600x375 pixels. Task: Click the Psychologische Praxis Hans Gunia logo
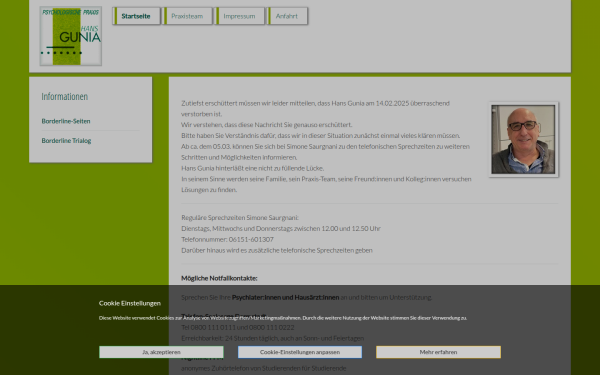pyautogui.click(x=71, y=36)
